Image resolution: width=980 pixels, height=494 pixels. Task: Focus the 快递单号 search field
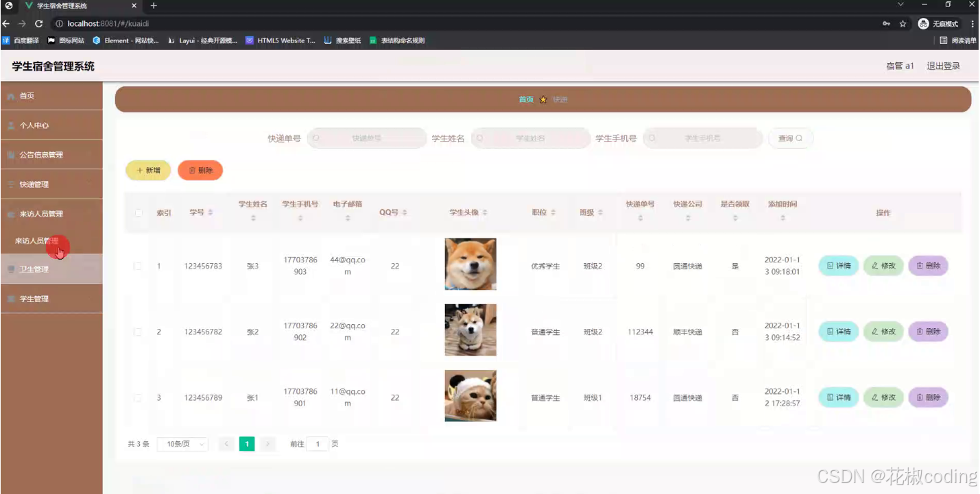pyautogui.click(x=367, y=138)
